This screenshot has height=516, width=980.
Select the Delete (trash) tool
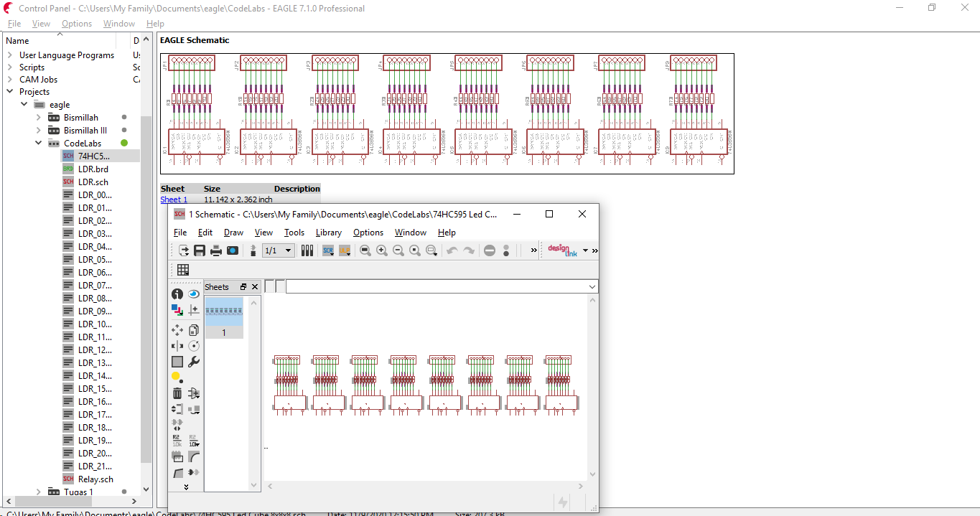click(177, 393)
